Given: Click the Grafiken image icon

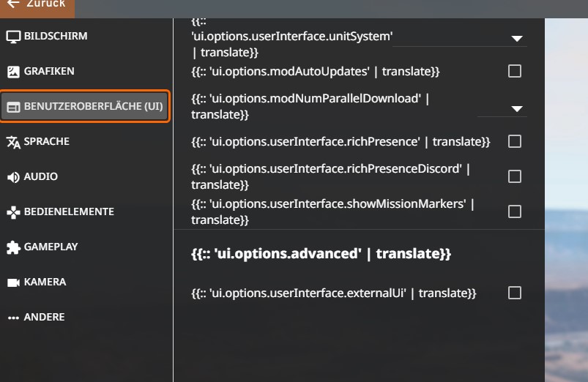Looking at the screenshot, I should point(13,72).
